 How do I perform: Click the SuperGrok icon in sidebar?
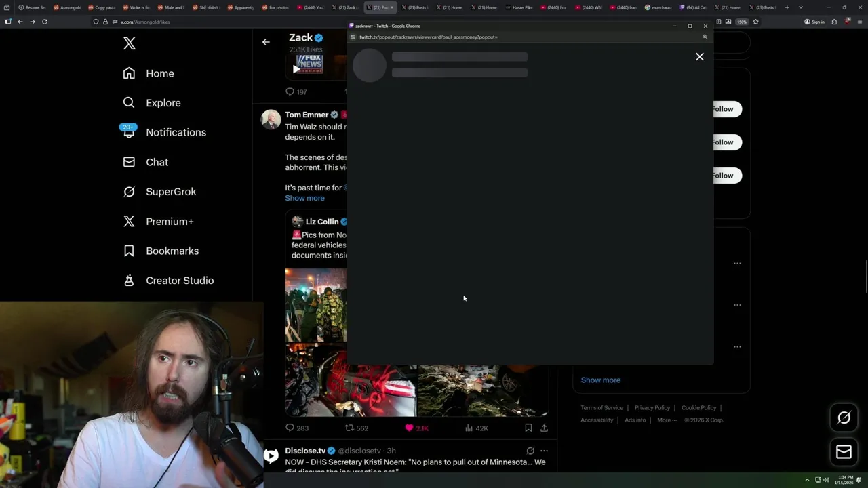point(129,192)
